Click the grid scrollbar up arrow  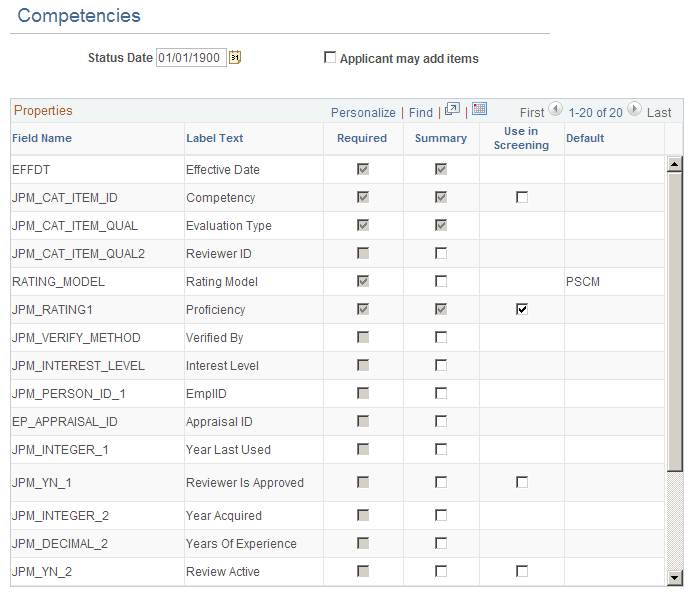click(675, 164)
